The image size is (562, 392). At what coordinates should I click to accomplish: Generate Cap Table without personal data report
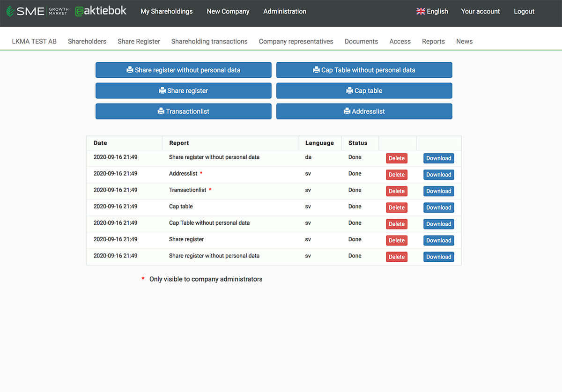click(364, 70)
